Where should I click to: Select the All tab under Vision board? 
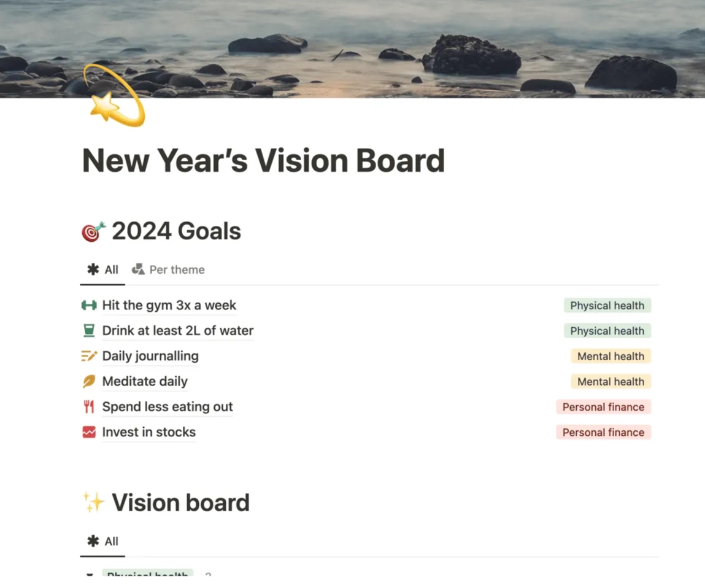point(103,541)
